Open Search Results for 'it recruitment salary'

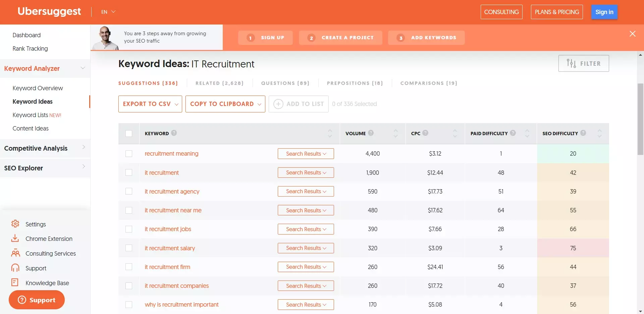pos(306,248)
